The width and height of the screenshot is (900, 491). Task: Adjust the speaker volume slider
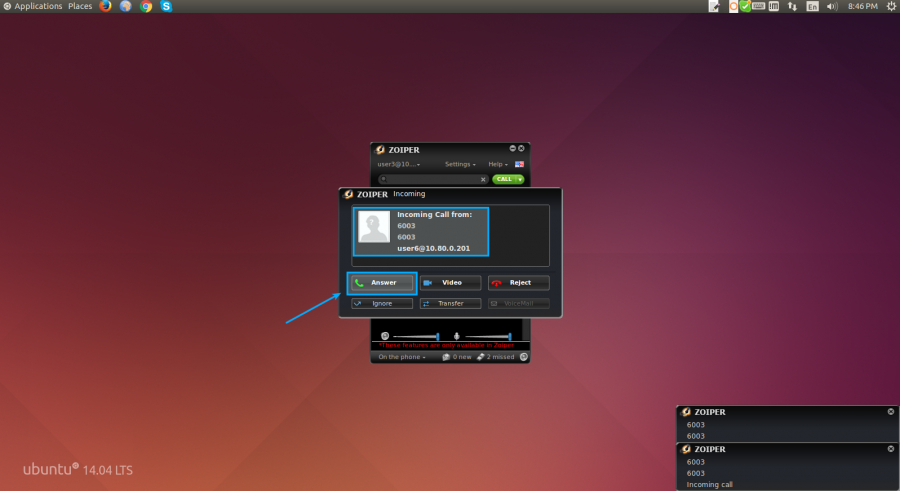pyautogui.click(x=416, y=337)
